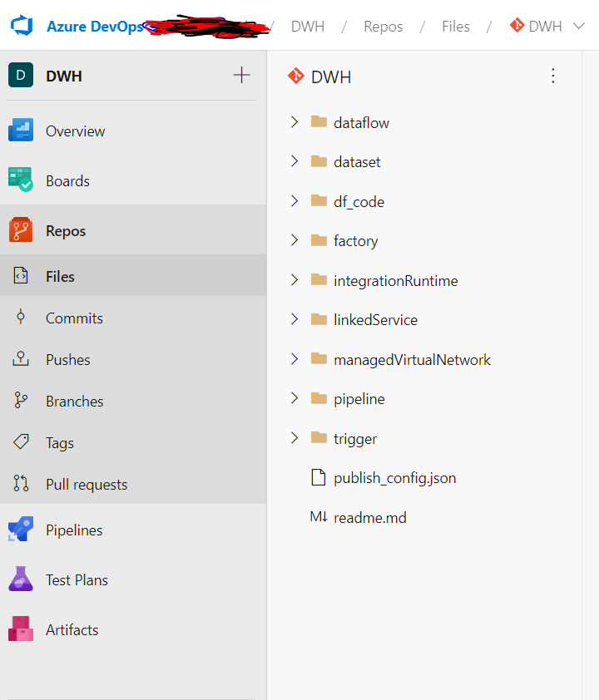Expand the dataset folder

tap(295, 161)
